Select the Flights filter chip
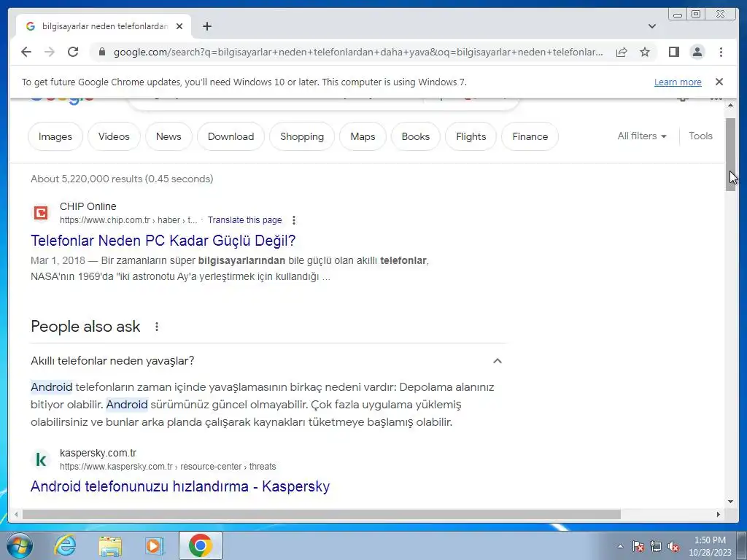Viewport: 747px width, 560px height. tap(471, 136)
